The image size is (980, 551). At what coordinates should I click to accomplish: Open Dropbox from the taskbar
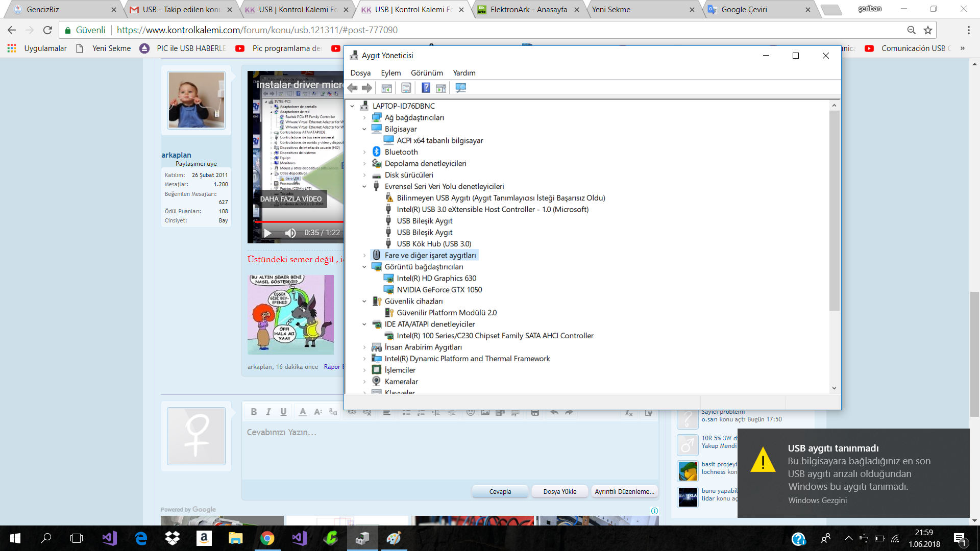click(173, 538)
